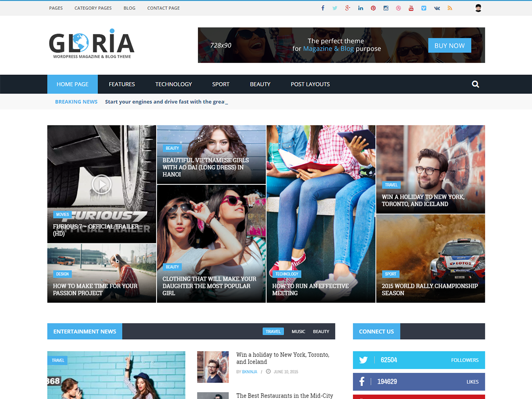Open the Blog menu item
Viewport: 532px width, 399px height.
point(129,8)
